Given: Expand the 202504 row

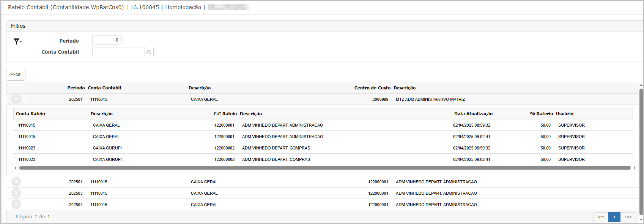Looking at the screenshot, I should pos(16,205).
